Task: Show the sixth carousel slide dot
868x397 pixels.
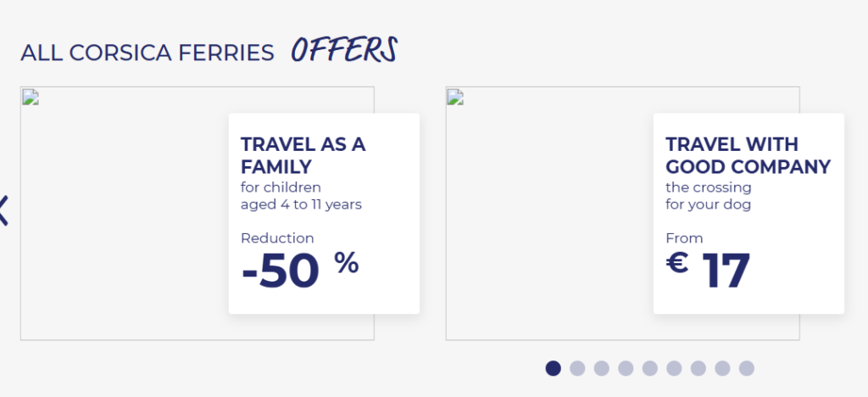Action: click(x=674, y=368)
